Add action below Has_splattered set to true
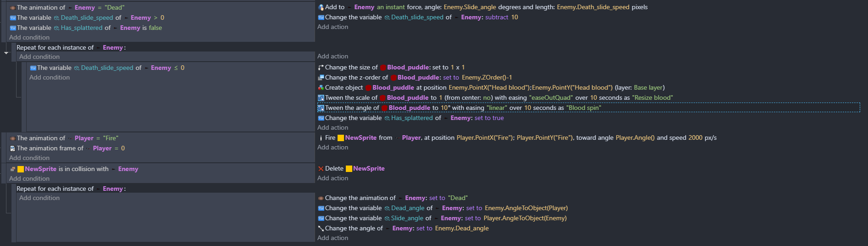 pyautogui.click(x=333, y=128)
